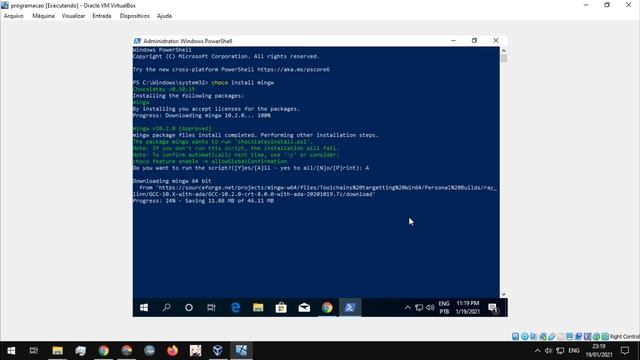
Task: Click VirtualBox optical disk status icon
Action: point(524,337)
